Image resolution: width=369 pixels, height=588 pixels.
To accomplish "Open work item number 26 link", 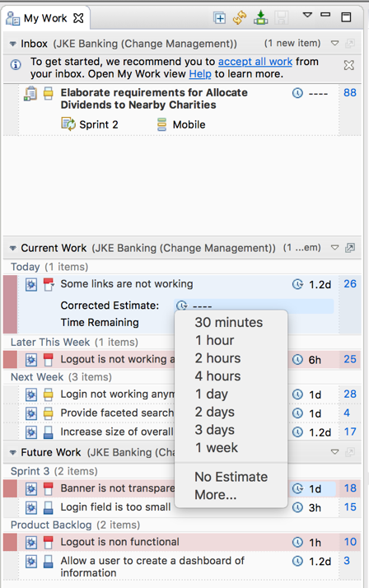I will point(350,284).
